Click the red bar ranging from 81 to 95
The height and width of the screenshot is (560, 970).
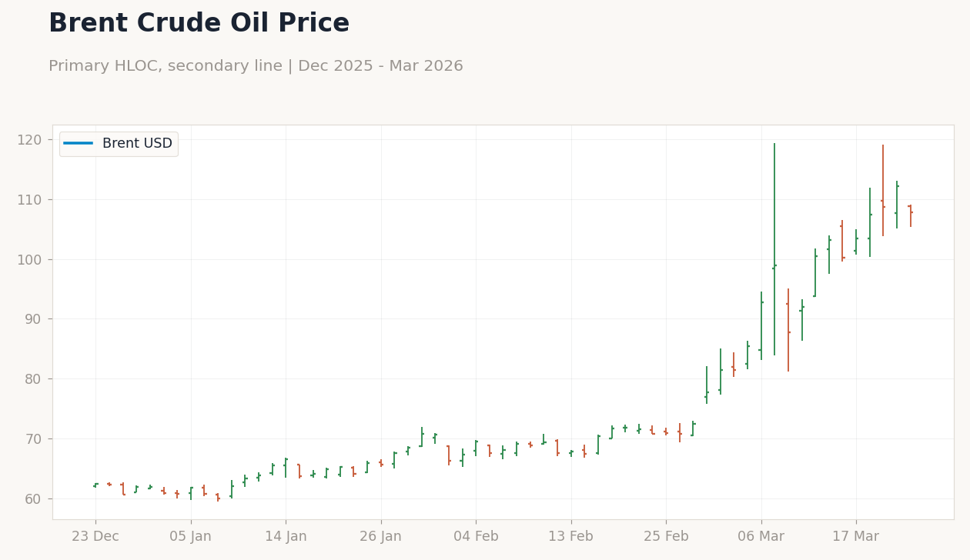788,330
